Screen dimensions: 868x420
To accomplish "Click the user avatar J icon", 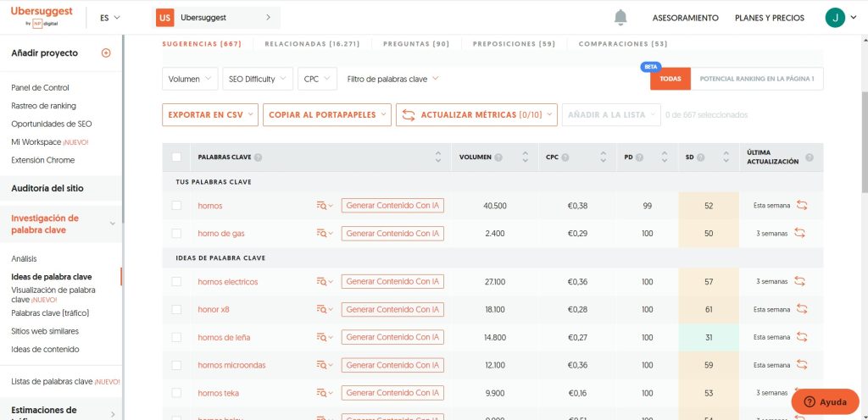I will pos(835,18).
